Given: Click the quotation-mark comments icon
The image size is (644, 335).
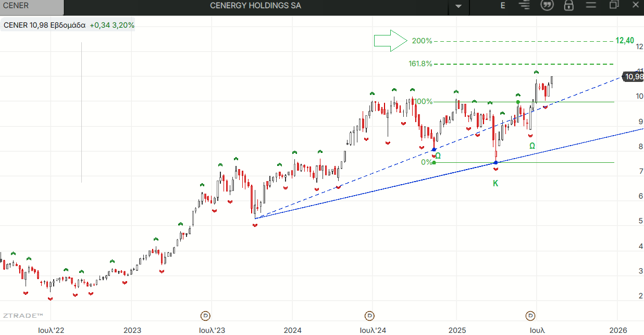Looking at the screenshot, I should pyautogui.click(x=547, y=5).
